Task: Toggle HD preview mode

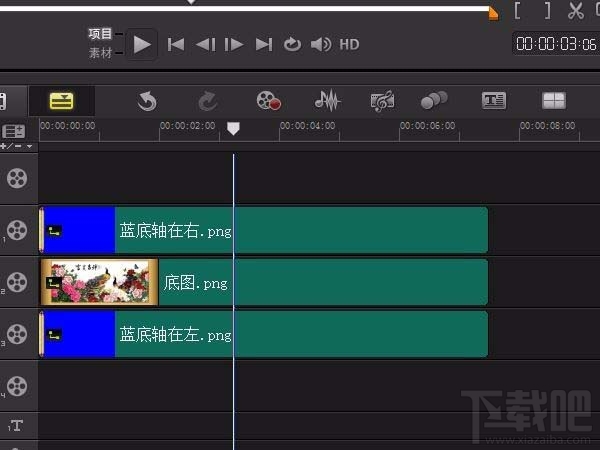Action: click(349, 45)
